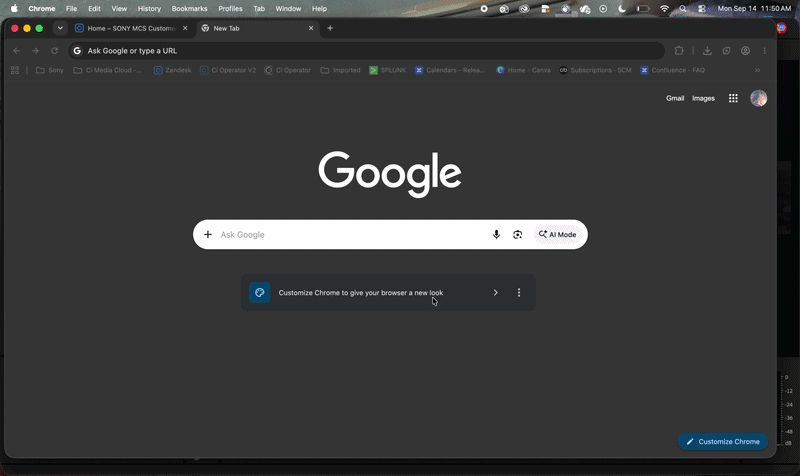
Task: Click the Wi-Fi icon in the menu bar
Action: (x=664, y=9)
